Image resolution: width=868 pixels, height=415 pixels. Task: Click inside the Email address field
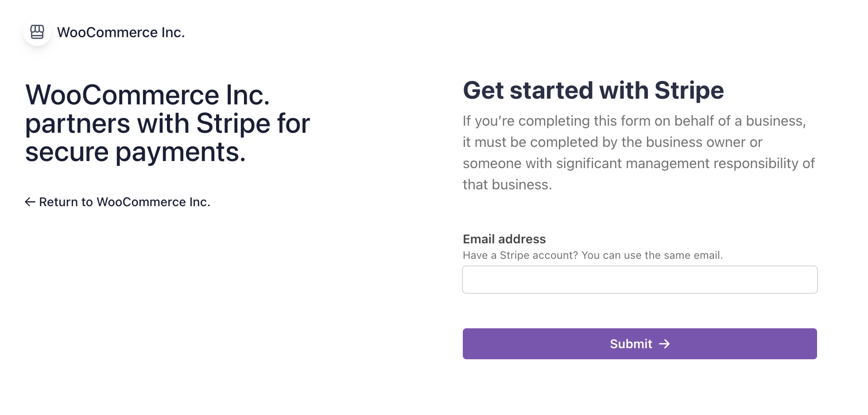pos(639,279)
